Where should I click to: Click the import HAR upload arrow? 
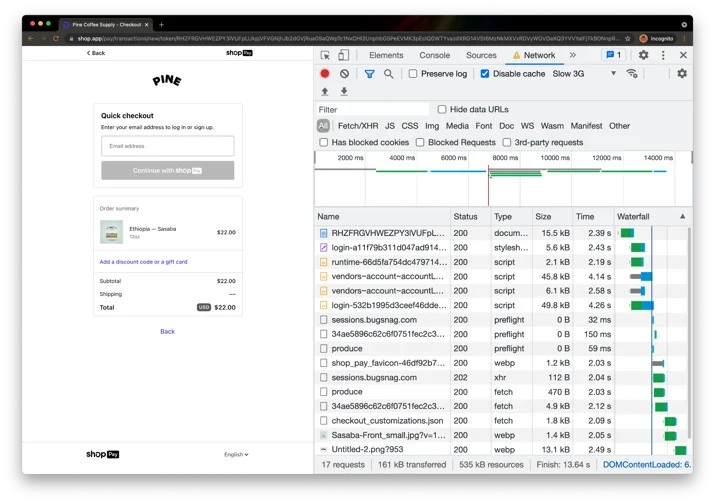coord(325,92)
